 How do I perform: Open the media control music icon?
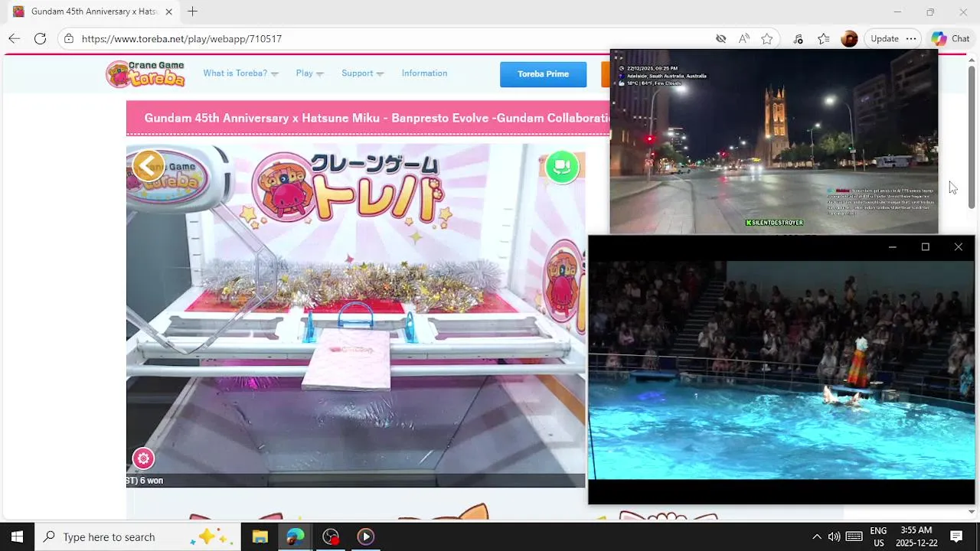tap(798, 38)
